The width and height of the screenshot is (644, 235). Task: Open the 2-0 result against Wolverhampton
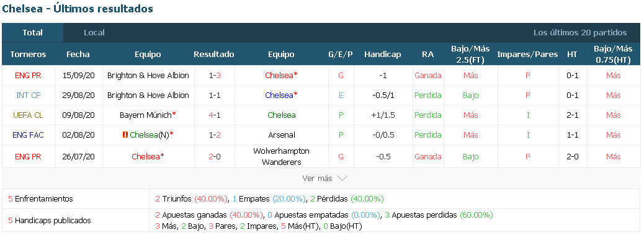[214, 157]
